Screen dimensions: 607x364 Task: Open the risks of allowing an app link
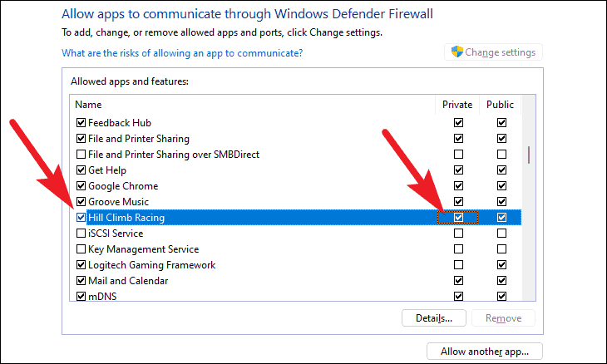click(182, 53)
